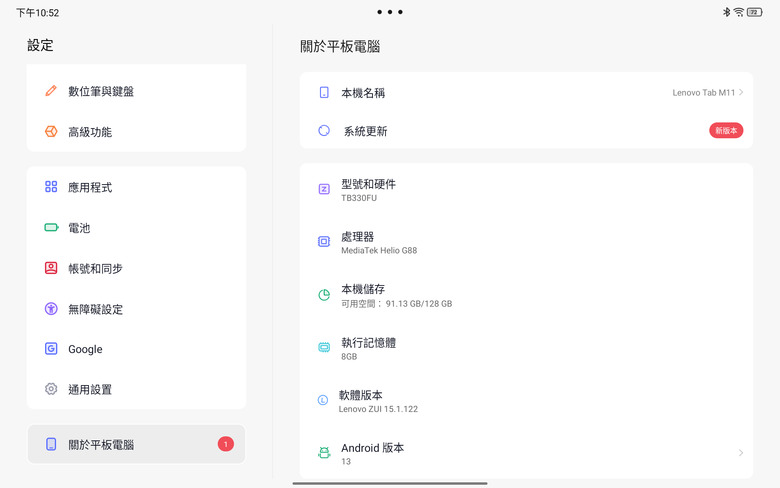Tap the 新版本 update badge
This screenshot has width=780, height=488.
pyautogui.click(x=726, y=130)
